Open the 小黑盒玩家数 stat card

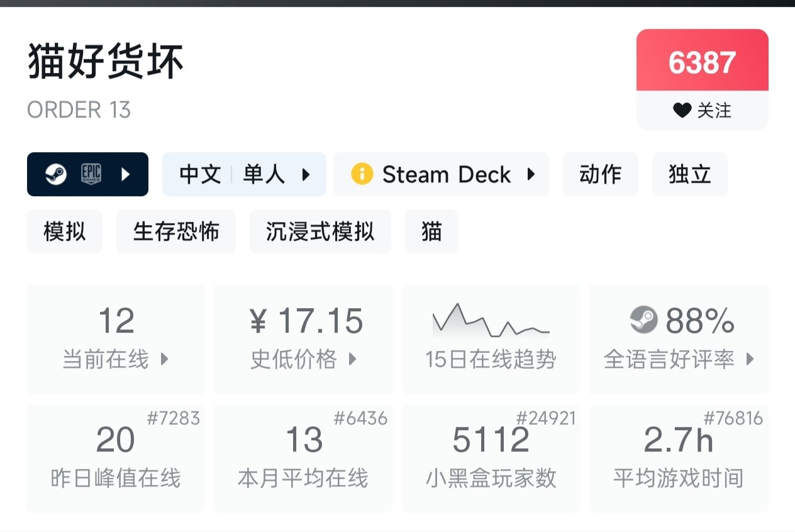click(491, 458)
